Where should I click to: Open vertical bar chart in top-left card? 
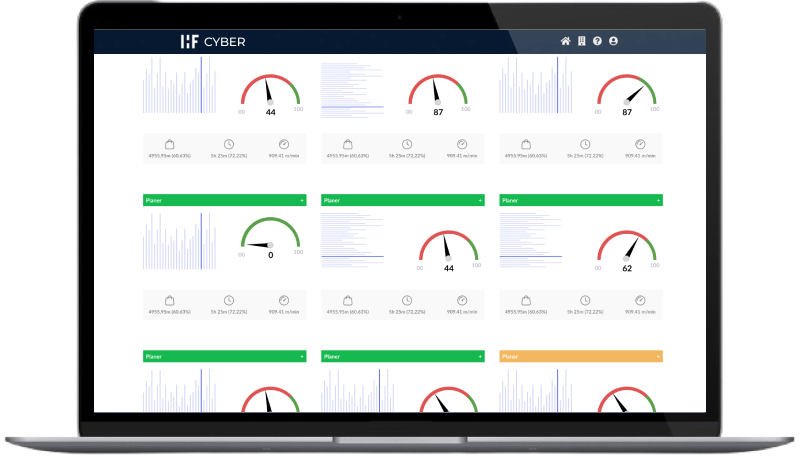pos(180,85)
